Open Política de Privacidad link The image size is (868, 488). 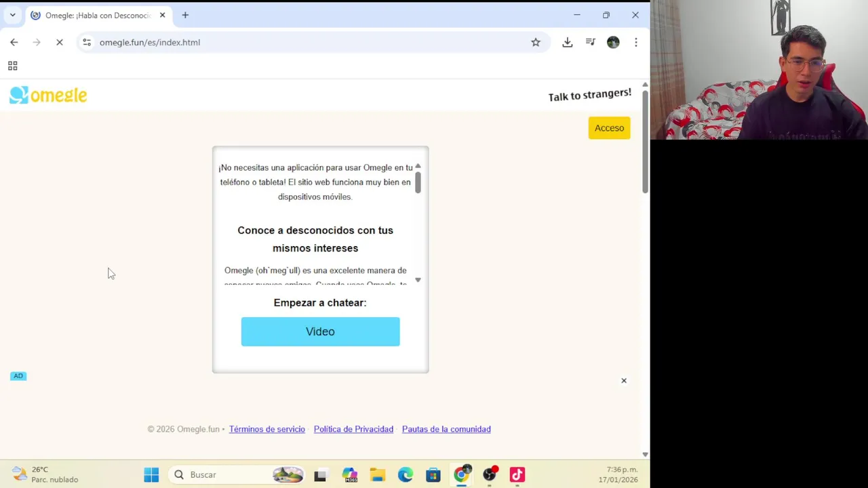353,429
